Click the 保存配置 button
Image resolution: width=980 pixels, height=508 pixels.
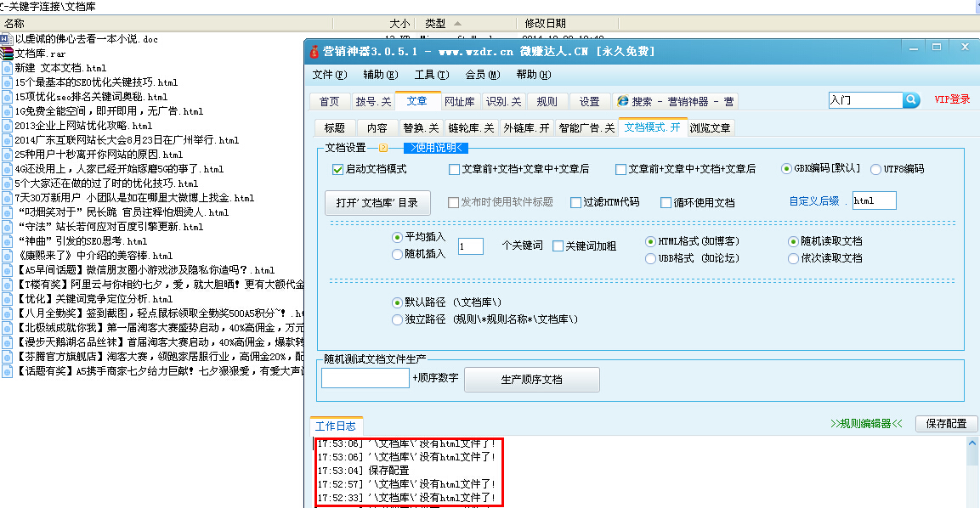[x=945, y=423]
